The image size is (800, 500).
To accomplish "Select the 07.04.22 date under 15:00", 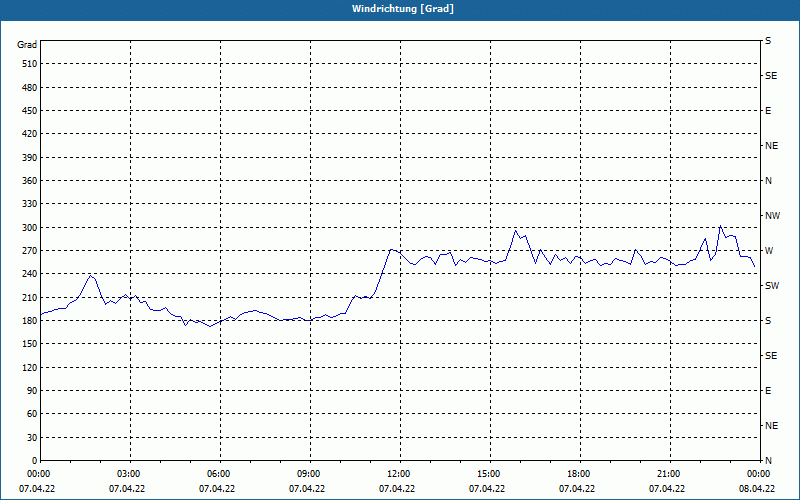I will pos(487,489).
